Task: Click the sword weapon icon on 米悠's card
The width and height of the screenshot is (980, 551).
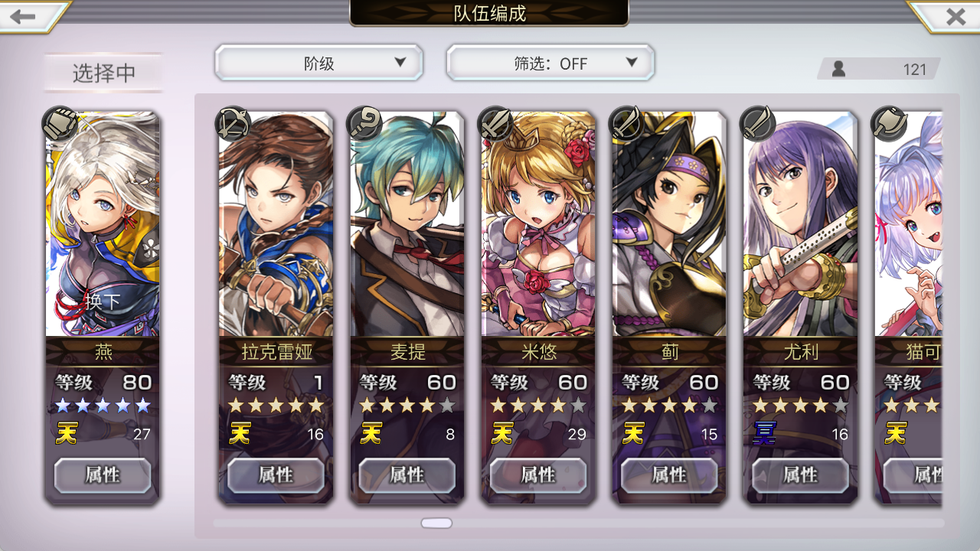Action: click(495, 124)
